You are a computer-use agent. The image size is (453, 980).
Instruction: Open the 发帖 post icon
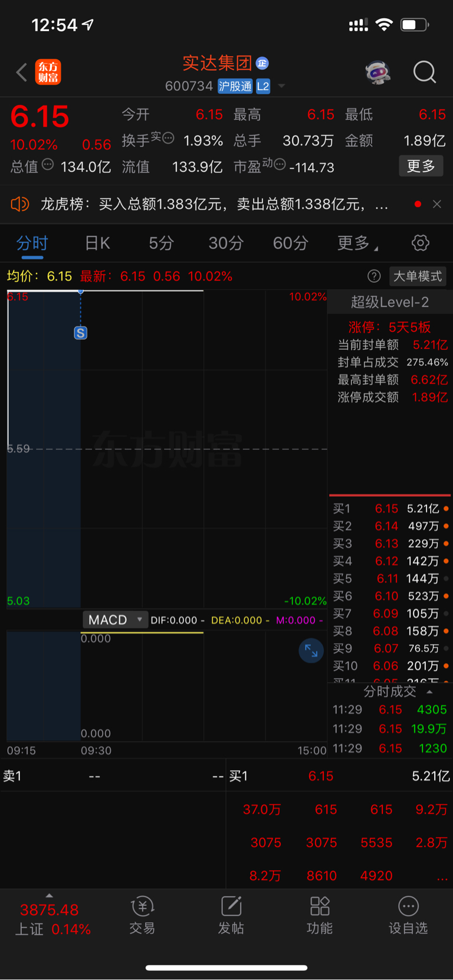coord(231,915)
